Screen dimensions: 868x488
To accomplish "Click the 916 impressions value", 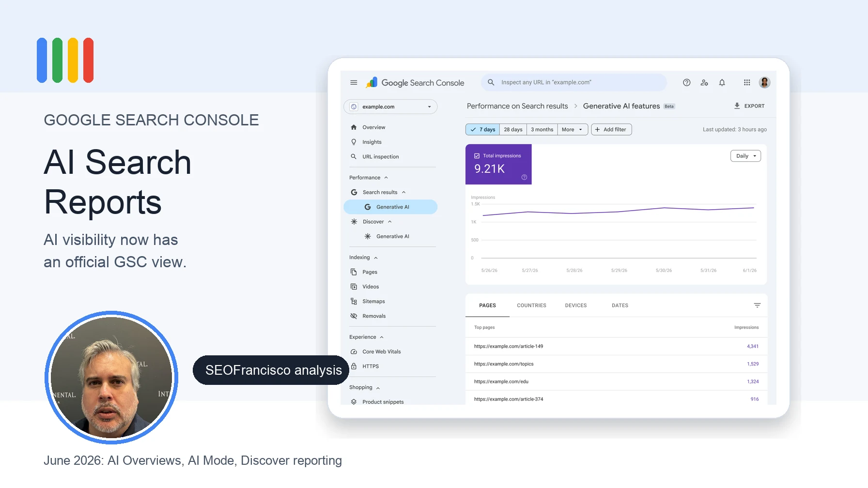I will [x=755, y=399].
